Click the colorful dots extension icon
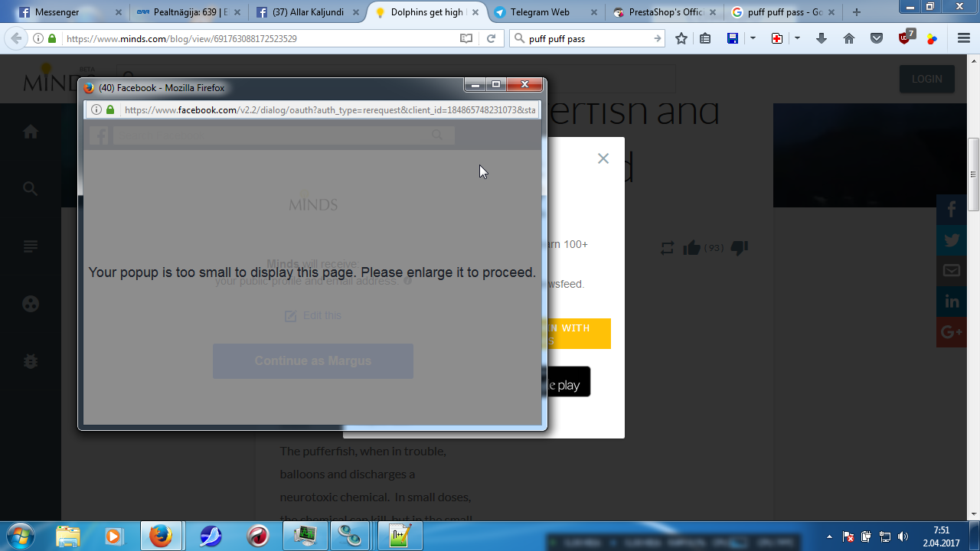This screenshot has height=551, width=980. (x=932, y=38)
